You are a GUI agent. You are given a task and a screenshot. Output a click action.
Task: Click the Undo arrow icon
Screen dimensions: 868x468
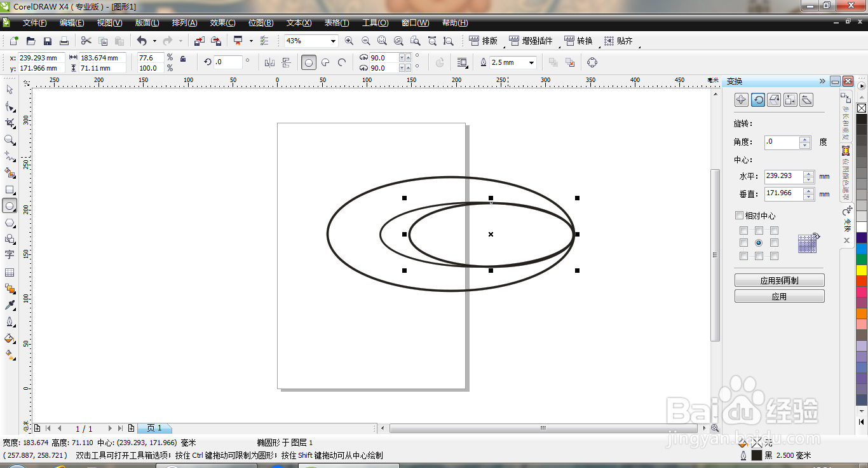[142, 41]
